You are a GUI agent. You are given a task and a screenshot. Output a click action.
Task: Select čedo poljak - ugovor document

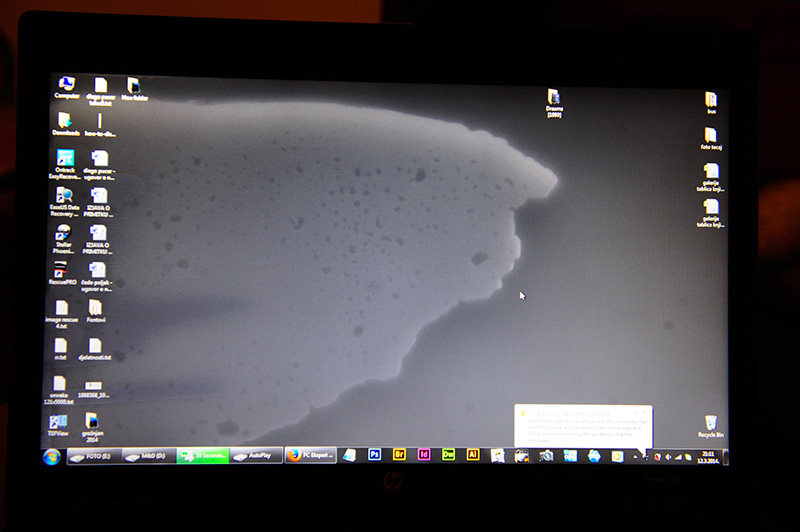tap(96, 277)
